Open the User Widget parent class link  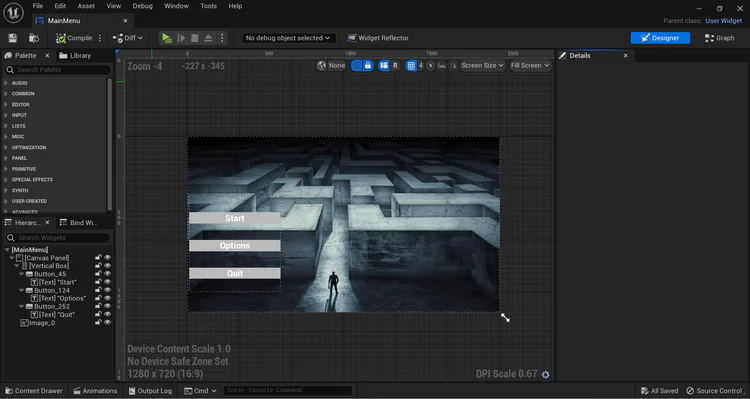(723, 21)
